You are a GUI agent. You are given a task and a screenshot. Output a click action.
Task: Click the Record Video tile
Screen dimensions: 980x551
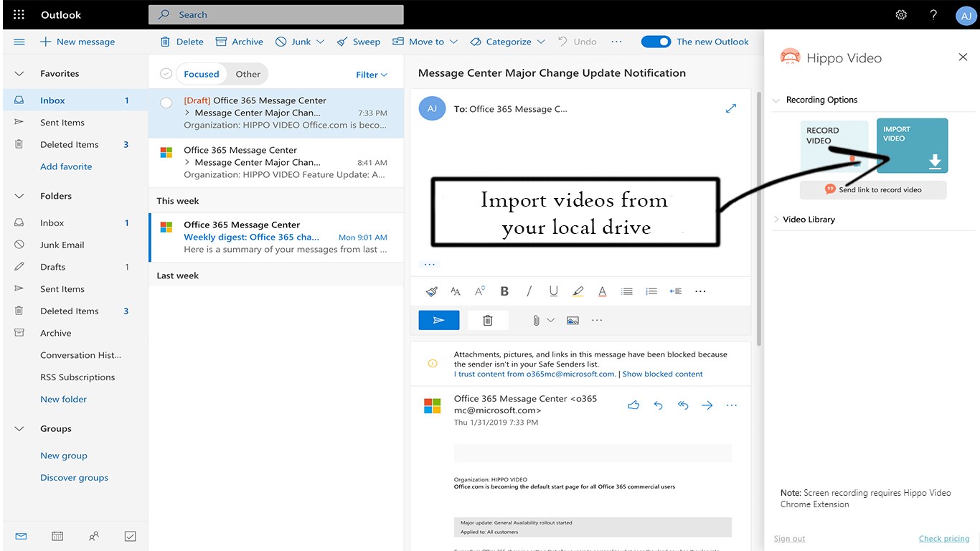click(x=834, y=146)
